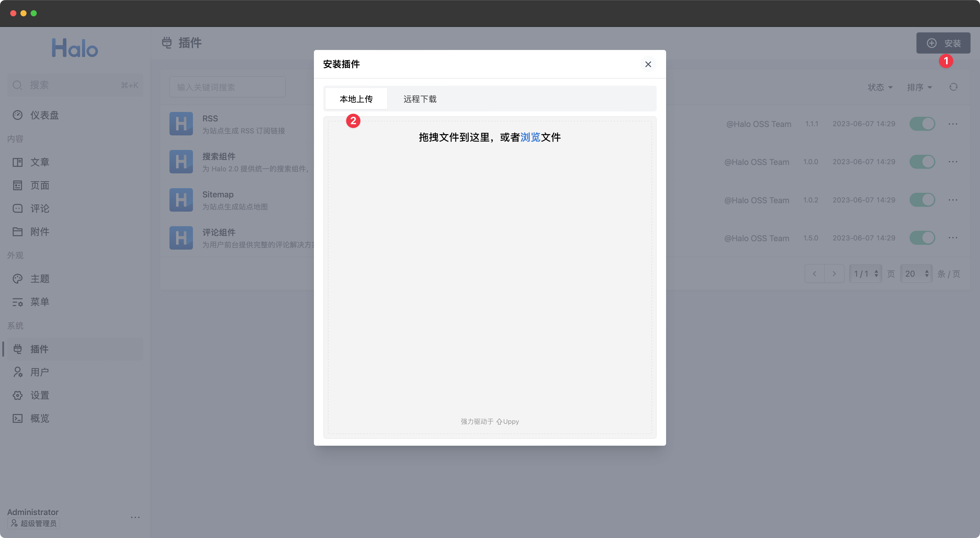This screenshot has width=980, height=538.
Task: Click the Administrator account menu dots
Action: point(135,517)
